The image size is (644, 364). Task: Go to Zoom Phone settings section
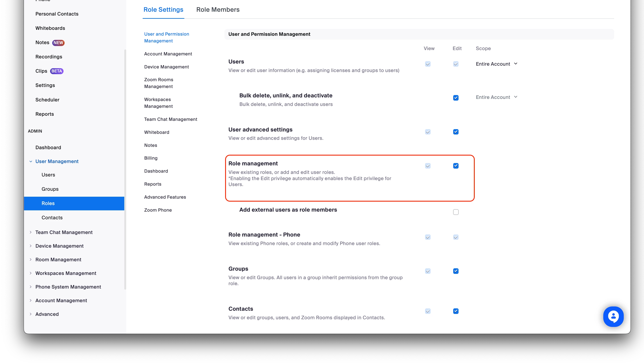point(158,210)
